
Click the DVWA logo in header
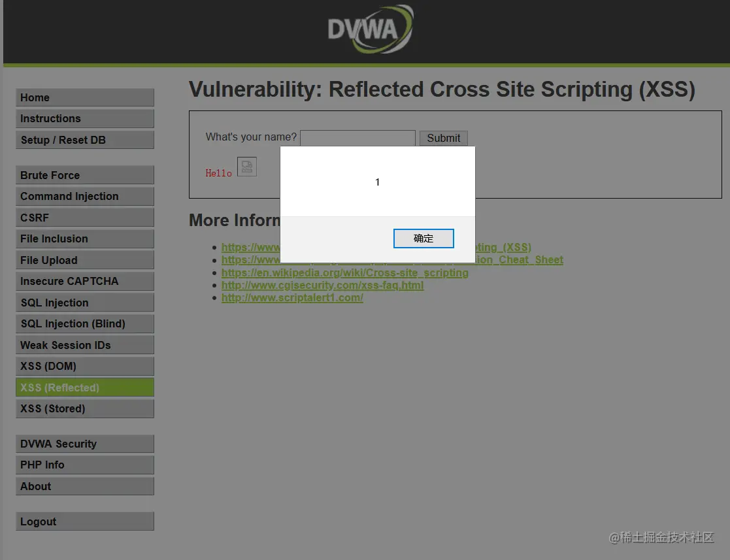click(x=370, y=29)
